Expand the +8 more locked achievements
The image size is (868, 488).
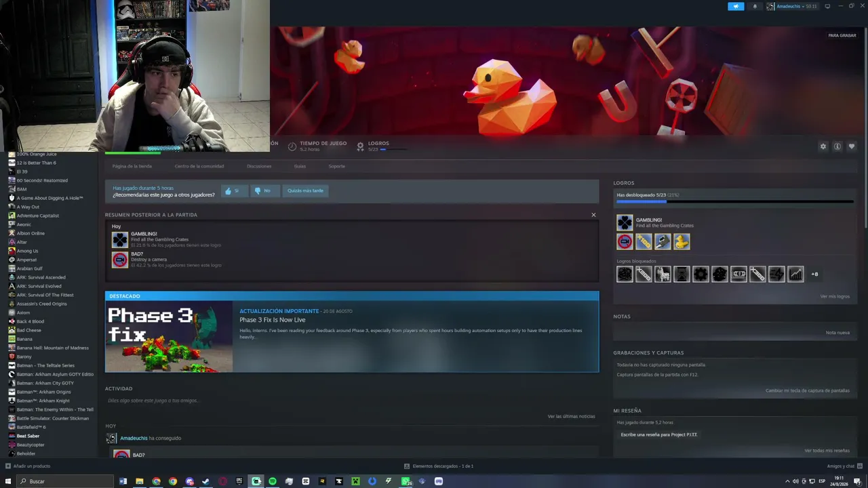(814, 274)
